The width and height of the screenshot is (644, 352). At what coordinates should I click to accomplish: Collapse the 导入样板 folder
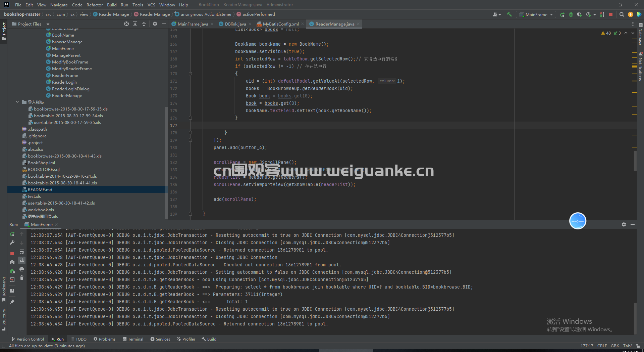17,102
